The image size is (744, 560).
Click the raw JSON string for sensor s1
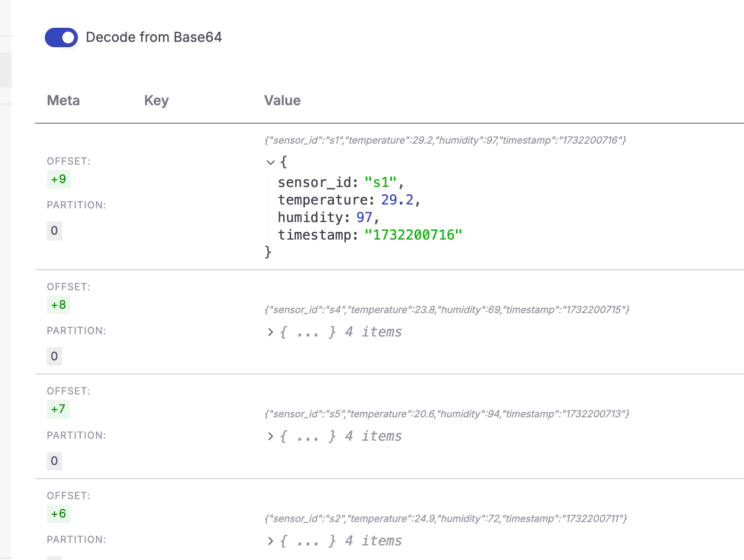(x=445, y=140)
